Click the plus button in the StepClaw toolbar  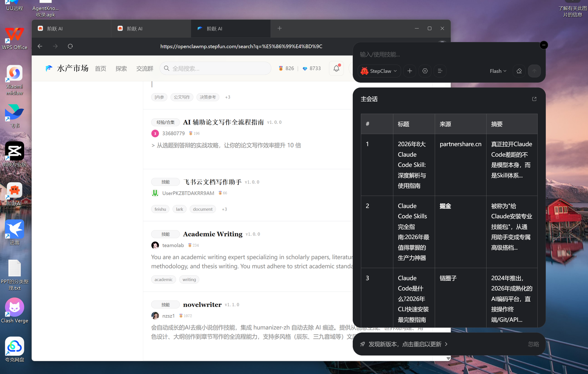[410, 71]
